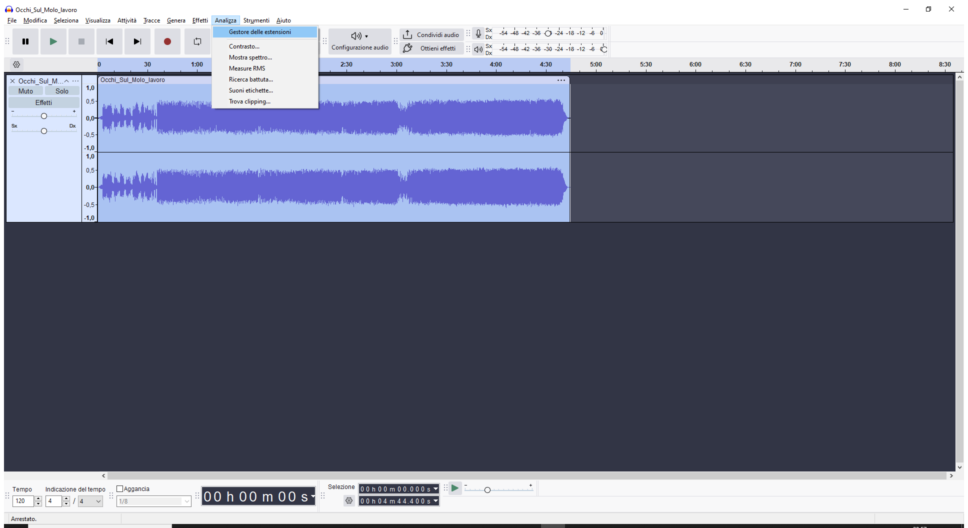
Task: Open track menu three dots in the panel
Action: [75, 81]
